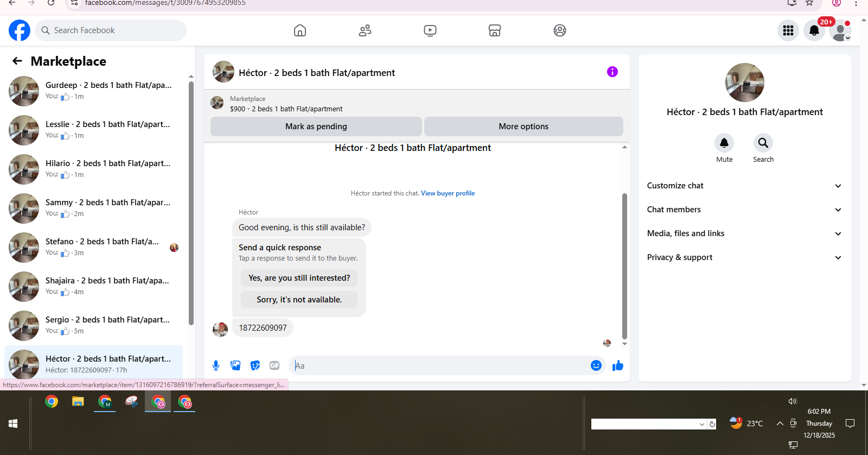
Task: Click the listing thumbnail in the right panel
Action: tap(745, 83)
